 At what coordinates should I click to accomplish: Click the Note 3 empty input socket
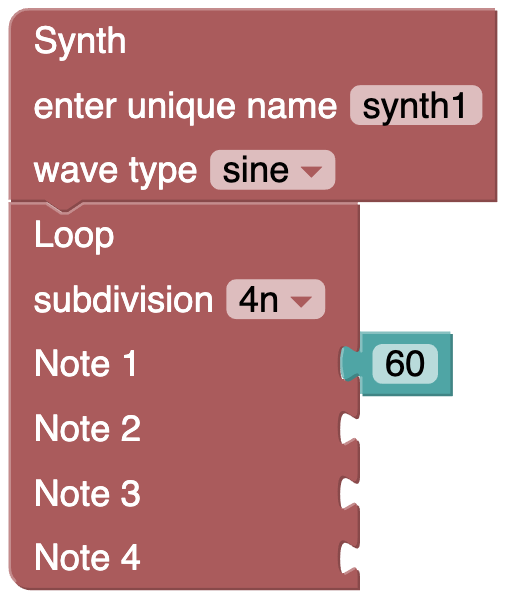point(350,493)
